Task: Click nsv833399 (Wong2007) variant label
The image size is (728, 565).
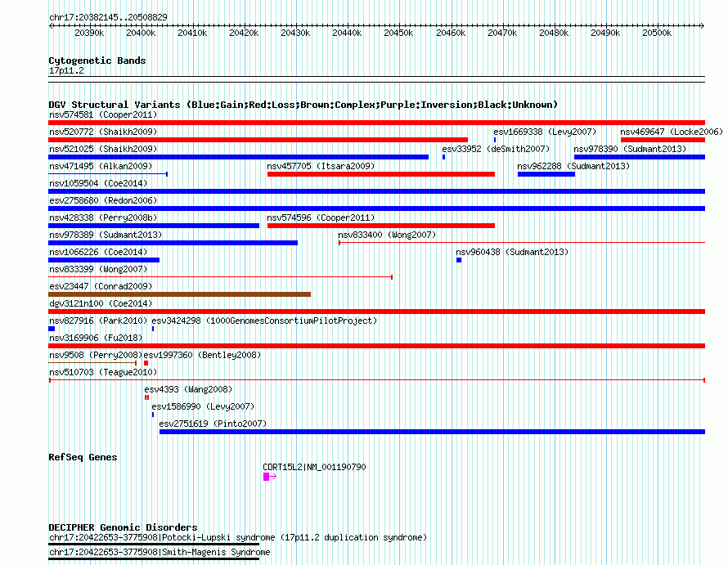Action: [98, 269]
